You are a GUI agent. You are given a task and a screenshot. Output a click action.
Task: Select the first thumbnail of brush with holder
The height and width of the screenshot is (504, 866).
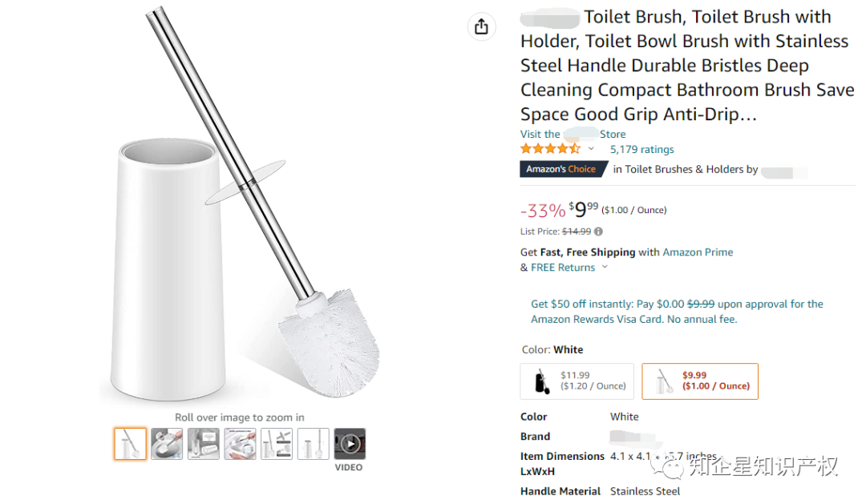130,444
